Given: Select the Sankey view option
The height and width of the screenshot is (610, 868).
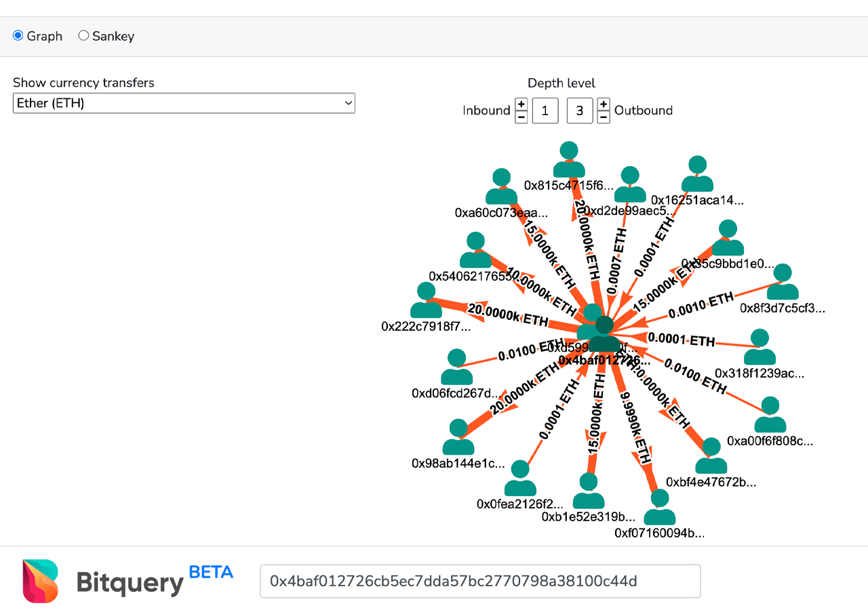Looking at the screenshot, I should pyautogui.click(x=83, y=35).
